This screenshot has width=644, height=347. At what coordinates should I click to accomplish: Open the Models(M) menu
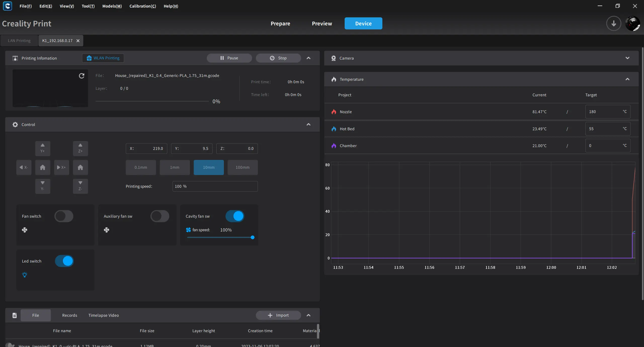[112, 6]
